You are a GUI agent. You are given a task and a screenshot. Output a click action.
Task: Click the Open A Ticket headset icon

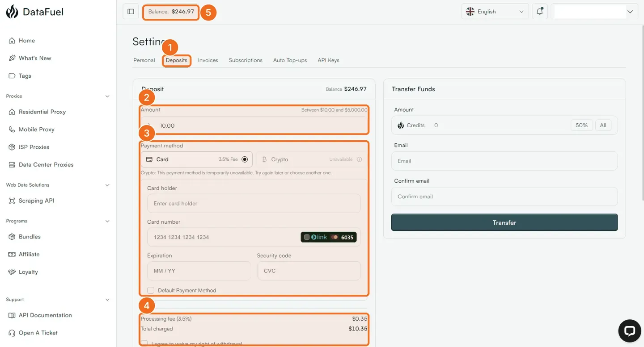[x=12, y=333]
